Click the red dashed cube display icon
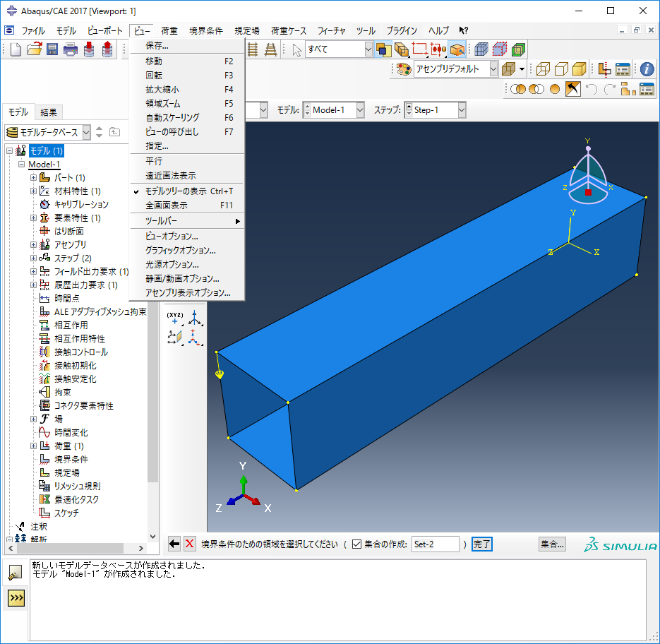 coord(500,49)
